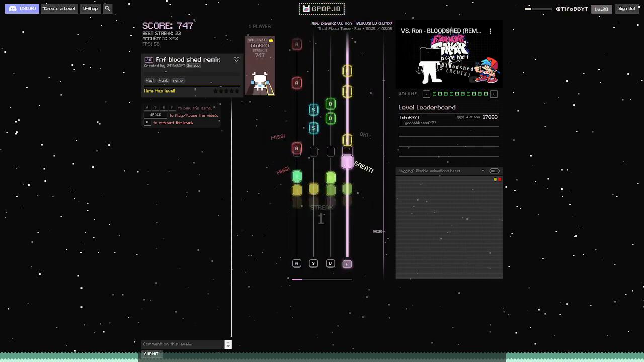Toggle the disable animations switch
This screenshot has width=644, height=362.
coord(494,171)
